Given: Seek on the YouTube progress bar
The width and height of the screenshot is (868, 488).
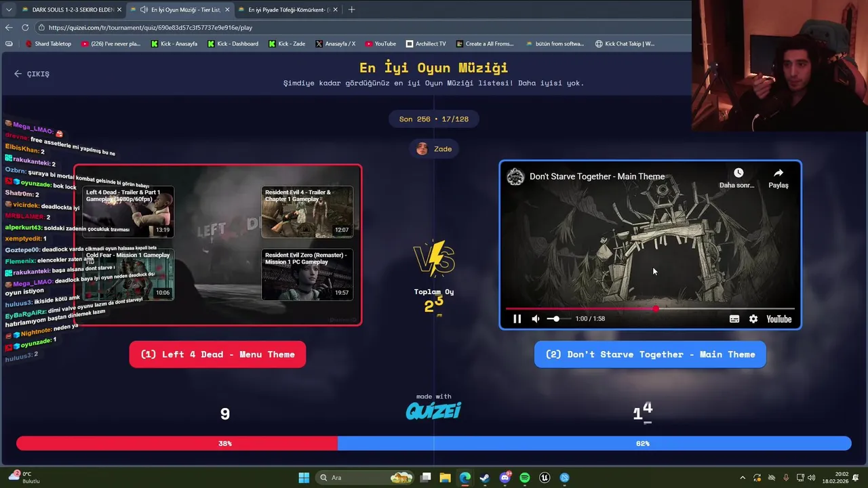Looking at the screenshot, I should [x=650, y=308].
